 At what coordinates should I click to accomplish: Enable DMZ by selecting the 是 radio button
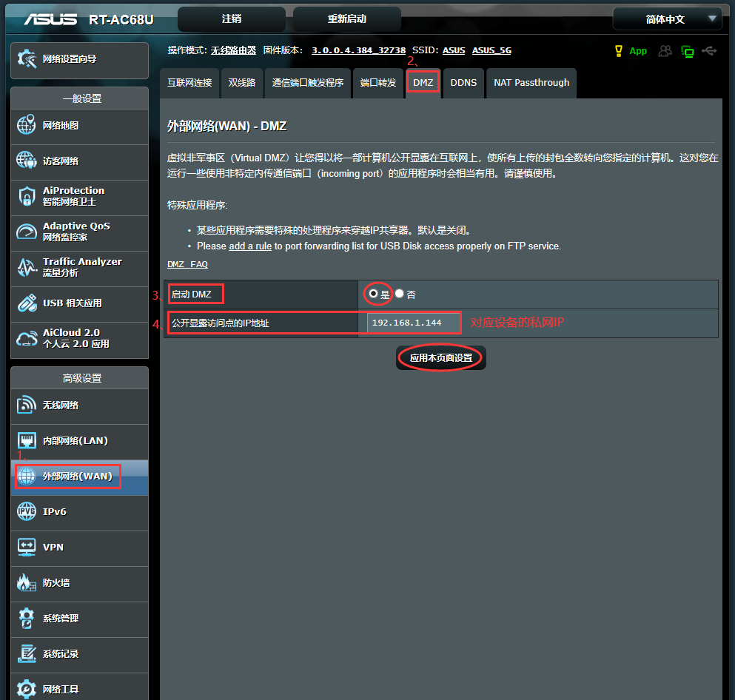(x=372, y=293)
